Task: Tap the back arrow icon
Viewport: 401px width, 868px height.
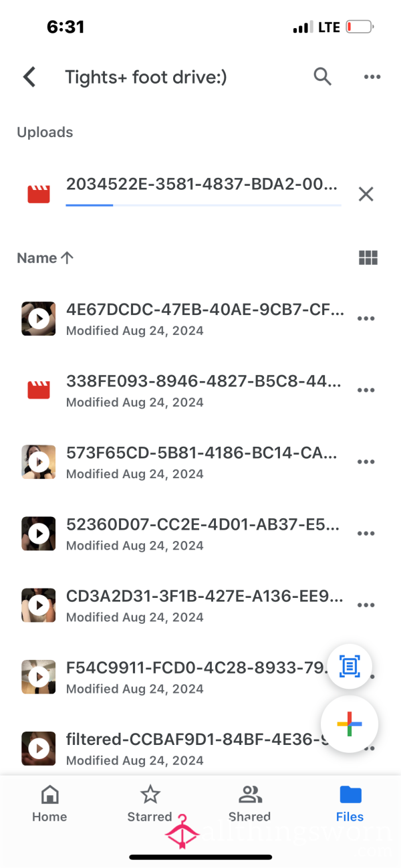Action: (29, 77)
